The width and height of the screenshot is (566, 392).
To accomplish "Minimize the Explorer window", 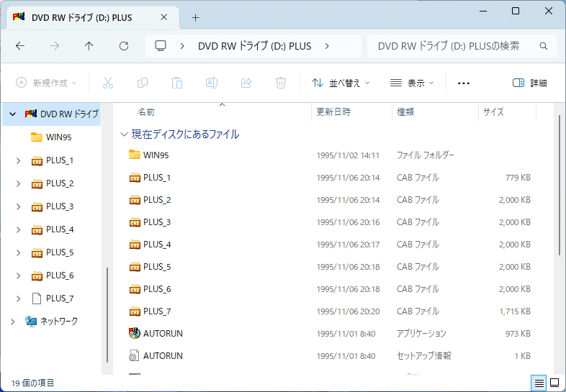I will (x=483, y=12).
